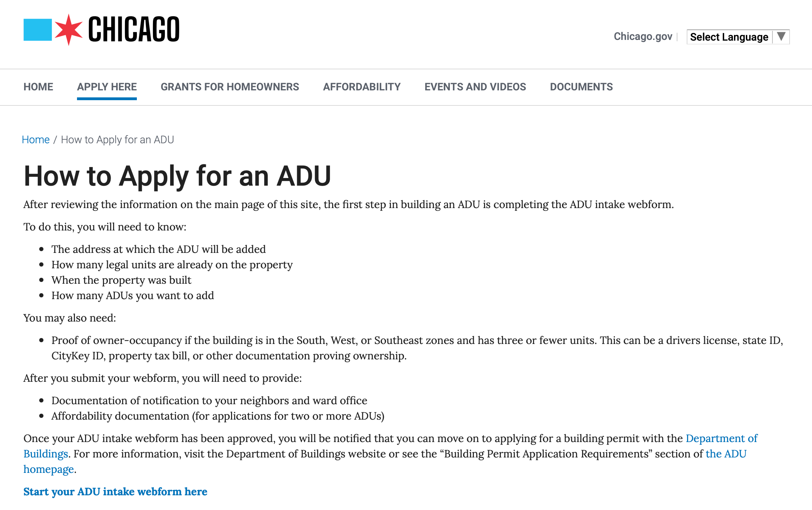Click the red star in Chicago logo
Viewport: 812px width, 510px height.
69,30
